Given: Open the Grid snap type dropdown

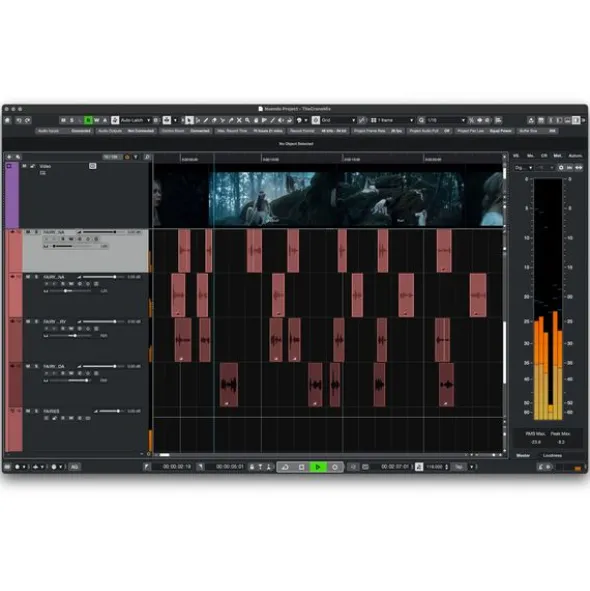Looking at the screenshot, I should 338,120.
